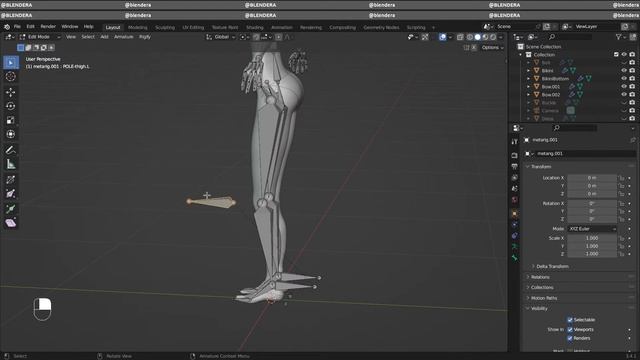640x360 pixels.
Task: Click the add workspace plus button
Action: coord(433,27)
